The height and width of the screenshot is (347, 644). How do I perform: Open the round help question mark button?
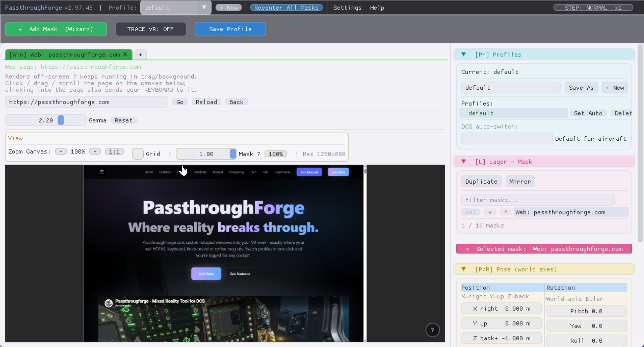432,330
